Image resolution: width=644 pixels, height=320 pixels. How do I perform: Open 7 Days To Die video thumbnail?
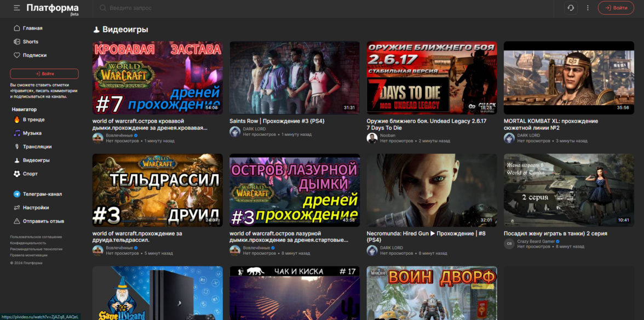[x=432, y=78]
